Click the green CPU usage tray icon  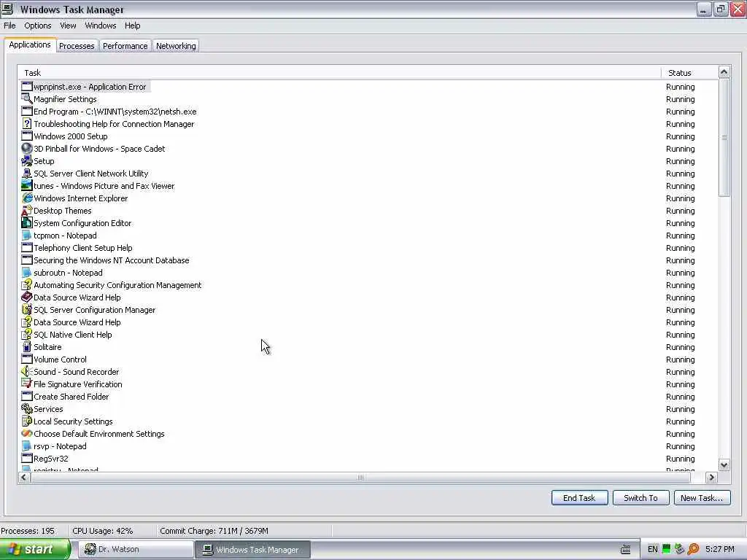pos(667,550)
